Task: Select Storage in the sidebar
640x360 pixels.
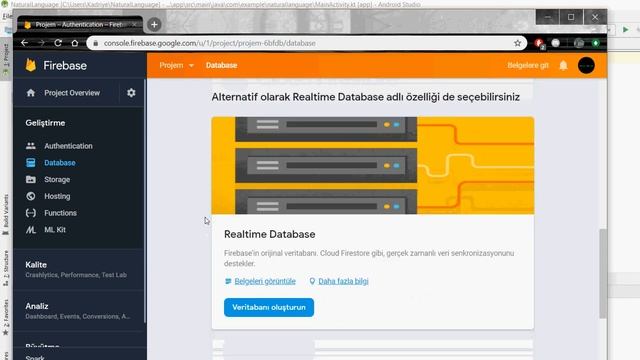Action: click(57, 179)
